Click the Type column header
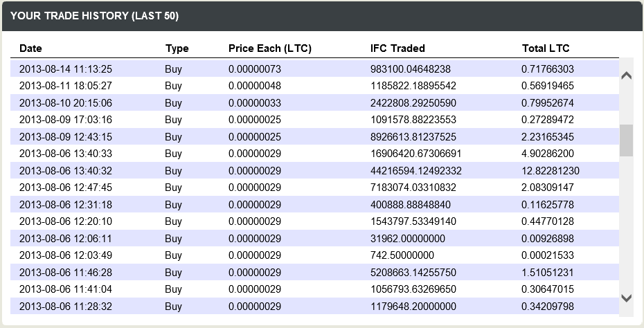644x328 pixels. point(177,48)
